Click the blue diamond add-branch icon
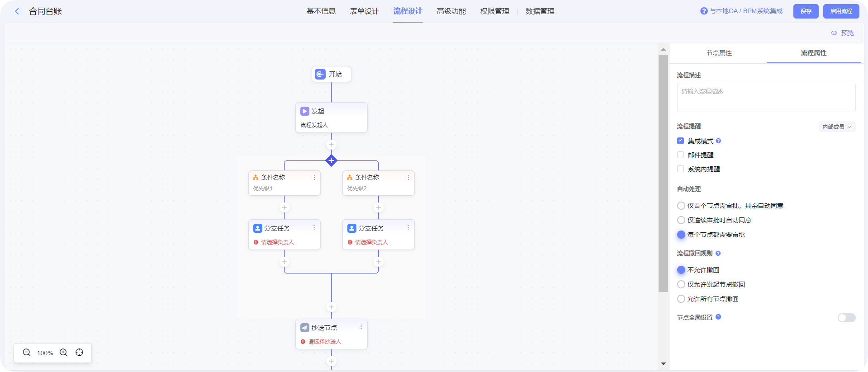The image size is (868, 372). pyautogui.click(x=331, y=160)
